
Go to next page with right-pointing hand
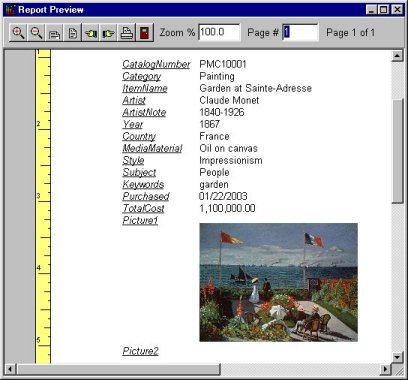[108, 33]
